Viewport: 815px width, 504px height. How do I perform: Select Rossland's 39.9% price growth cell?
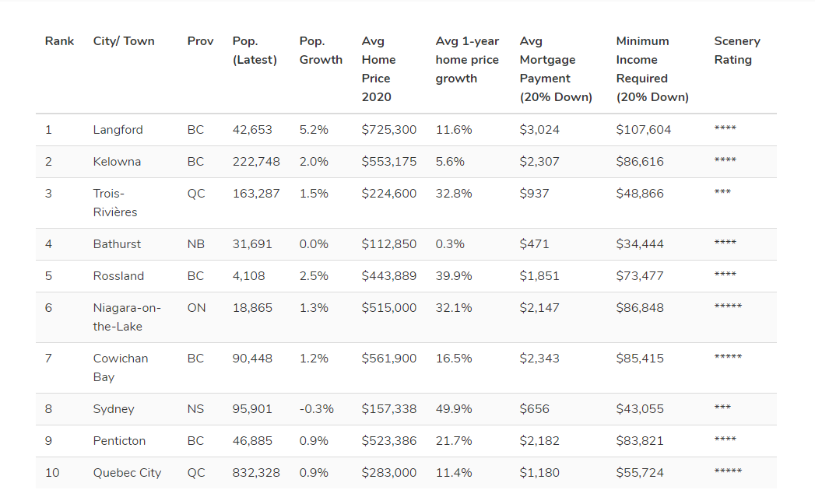pos(453,276)
